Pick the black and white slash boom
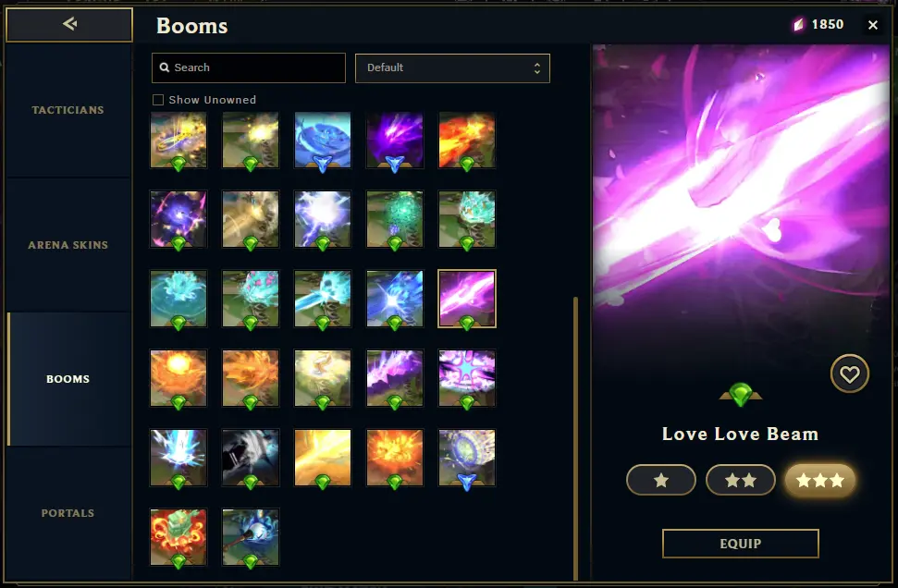 [x=251, y=458]
